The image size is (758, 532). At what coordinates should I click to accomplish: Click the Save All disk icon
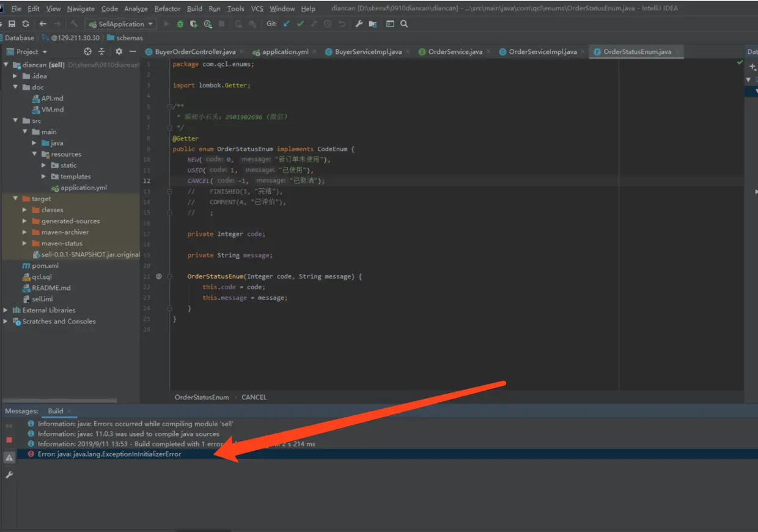pyautogui.click(x=12, y=24)
